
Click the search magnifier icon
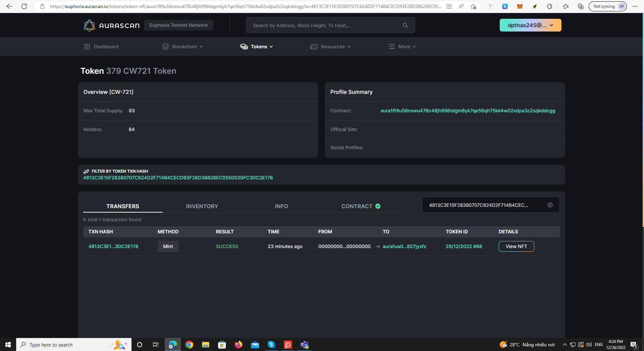pyautogui.click(x=405, y=25)
